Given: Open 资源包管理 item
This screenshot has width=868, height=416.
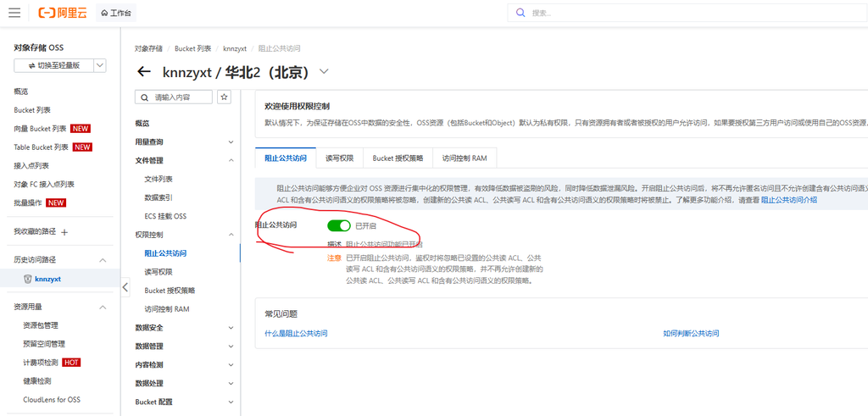Looking at the screenshot, I should [41, 325].
